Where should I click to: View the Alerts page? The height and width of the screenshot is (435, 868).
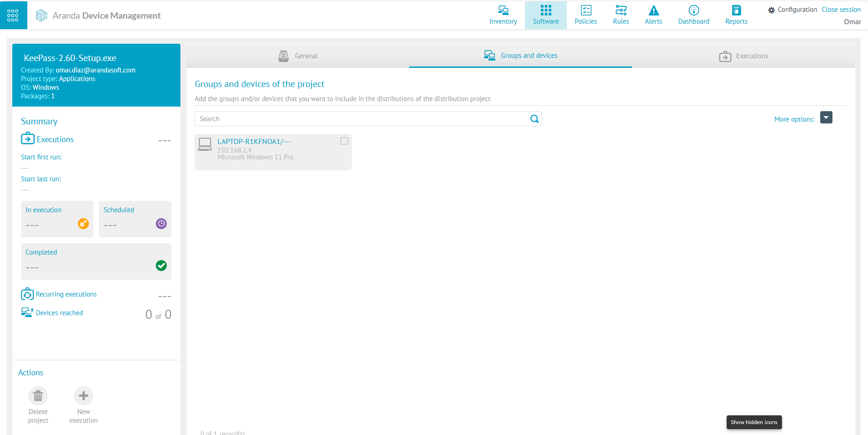point(653,15)
